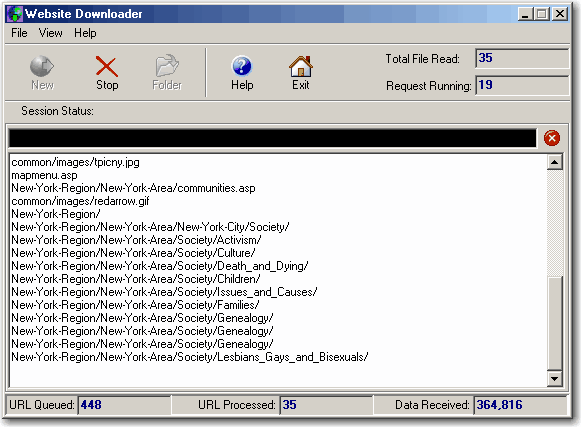Select the Society/Death_and_Dying/ entry
Image resolution: width=581 pixels, height=427 pixels.
[160, 266]
